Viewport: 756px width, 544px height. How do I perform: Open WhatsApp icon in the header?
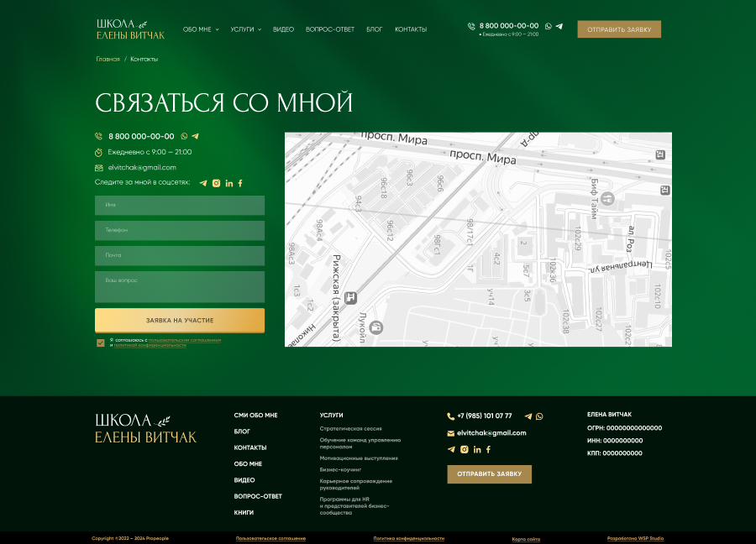click(x=549, y=26)
